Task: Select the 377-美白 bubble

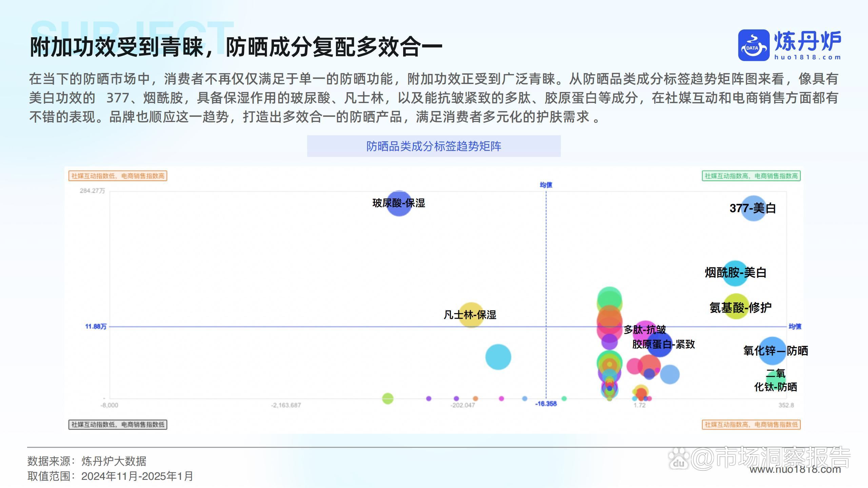Action: (753, 208)
